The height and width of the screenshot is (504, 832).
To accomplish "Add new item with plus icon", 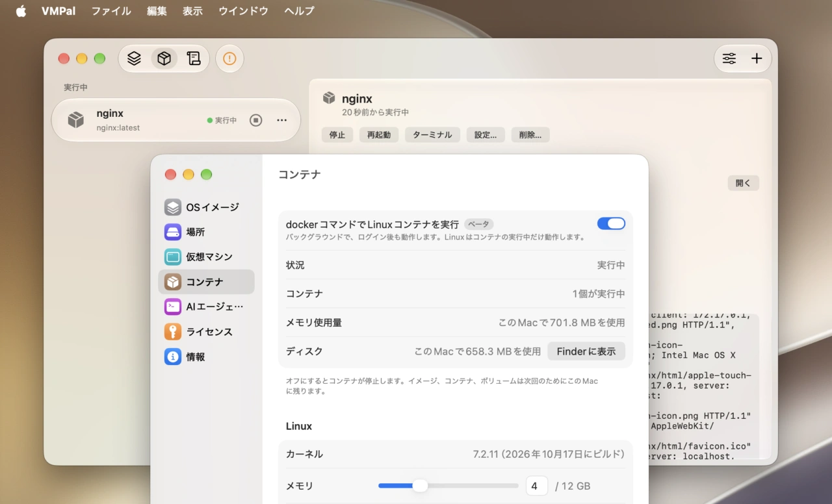I will point(757,58).
